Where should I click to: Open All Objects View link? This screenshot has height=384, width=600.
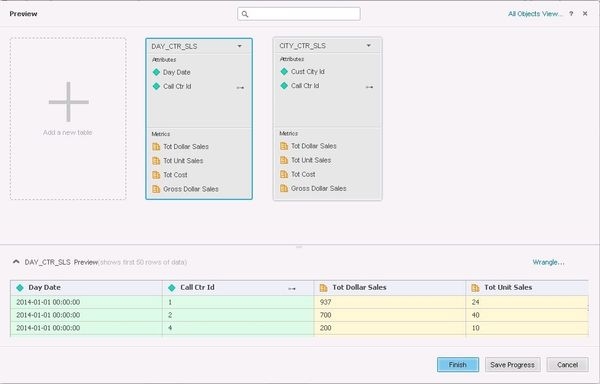point(535,14)
